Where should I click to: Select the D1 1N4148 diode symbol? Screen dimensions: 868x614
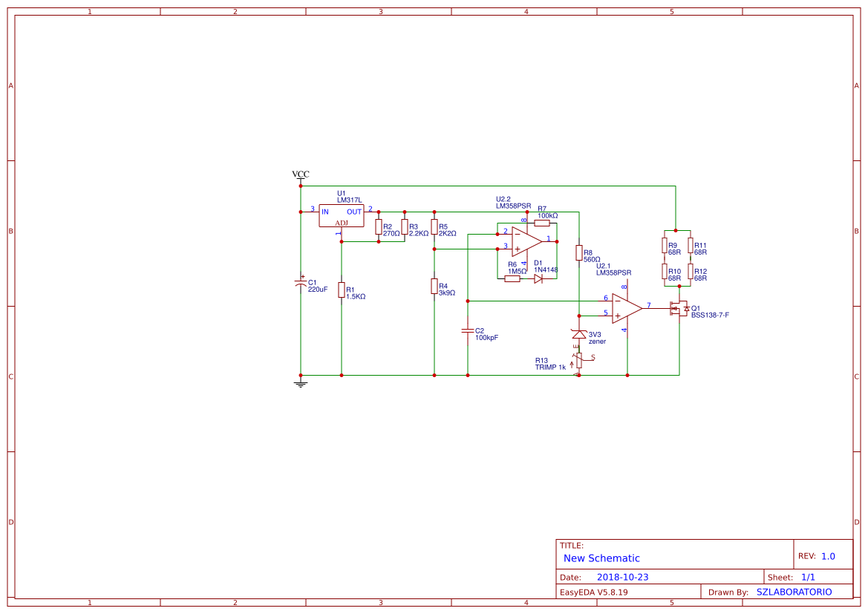coord(538,278)
